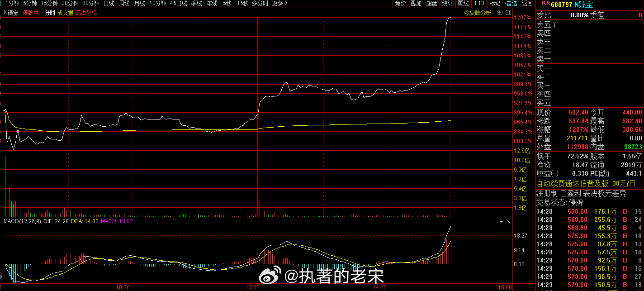Toggle the 自选 watchlist button
644x291 pixels.
pyautogui.click(x=511, y=3)
